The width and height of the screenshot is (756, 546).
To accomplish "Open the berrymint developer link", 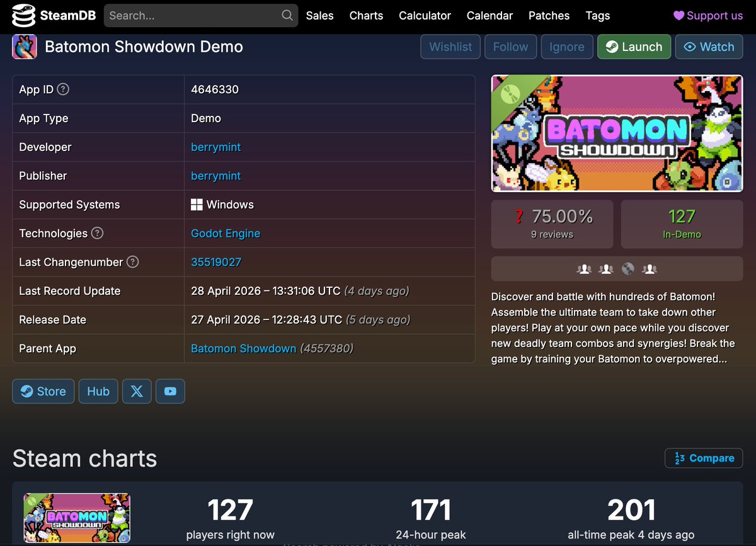I will pyautogui.click(x=215, y=147).
